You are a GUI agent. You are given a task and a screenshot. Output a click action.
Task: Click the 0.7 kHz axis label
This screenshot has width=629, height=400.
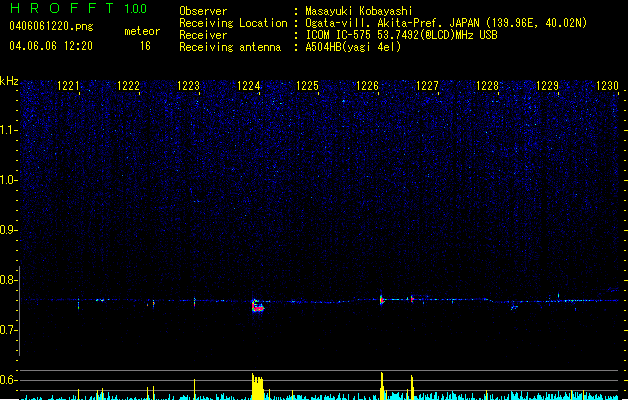[8, 330]
